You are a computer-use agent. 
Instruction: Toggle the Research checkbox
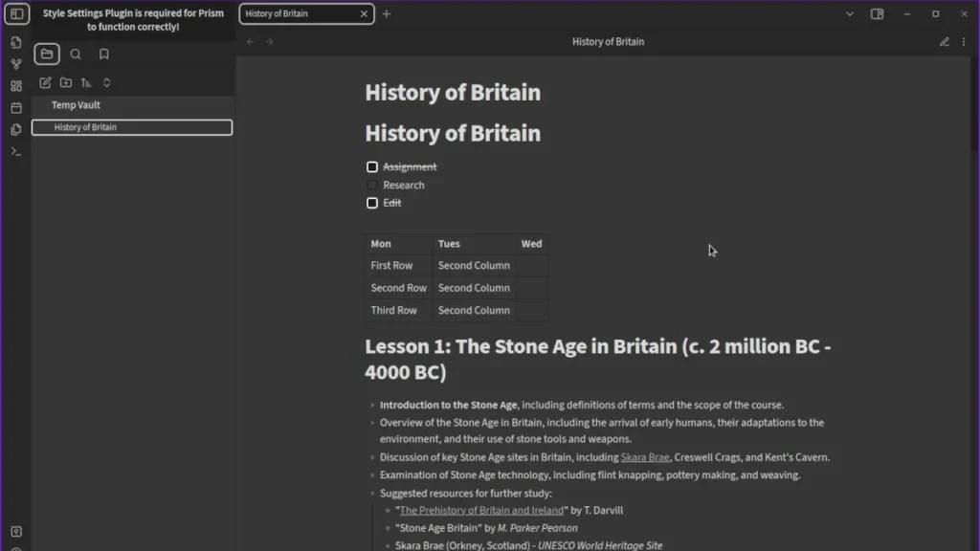[372, 185]
